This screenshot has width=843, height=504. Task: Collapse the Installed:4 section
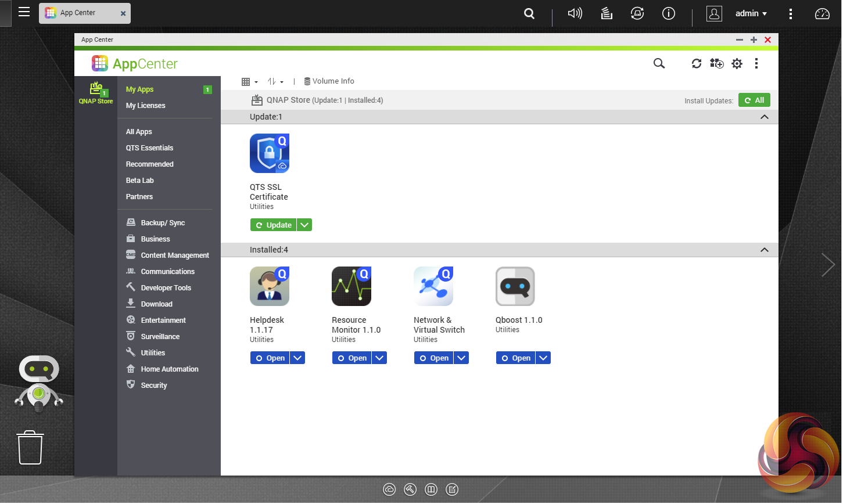[764, 250]
